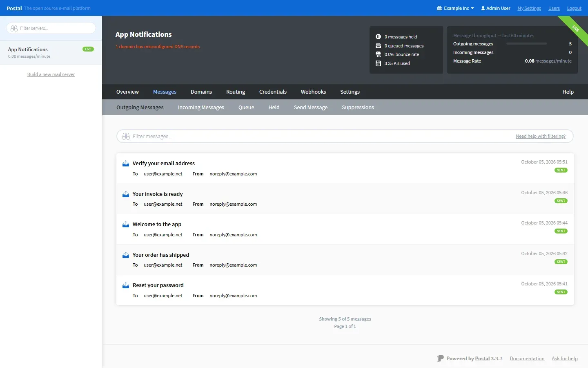This screenshot has height=368, width=588.
Task: Click outgoing icon beside Your order has shipped
Action: 126,255
